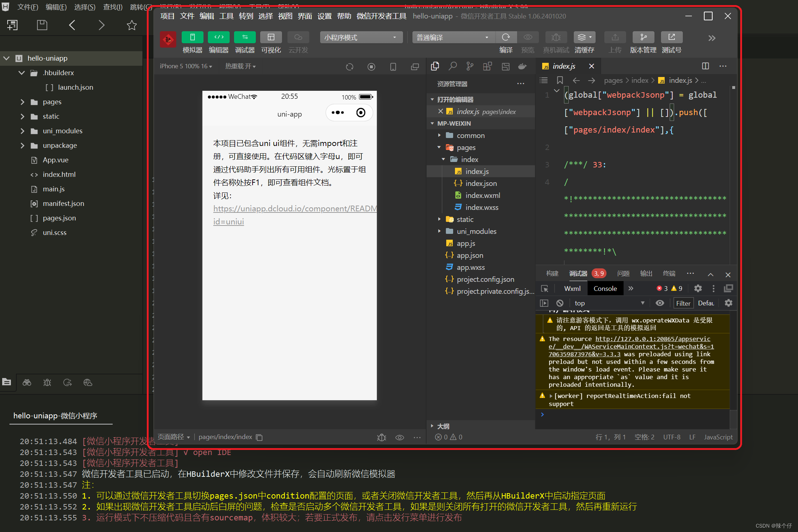Expand the common folder in explorer
Viewport: 798px width, 532px height.
pos(480,135)
